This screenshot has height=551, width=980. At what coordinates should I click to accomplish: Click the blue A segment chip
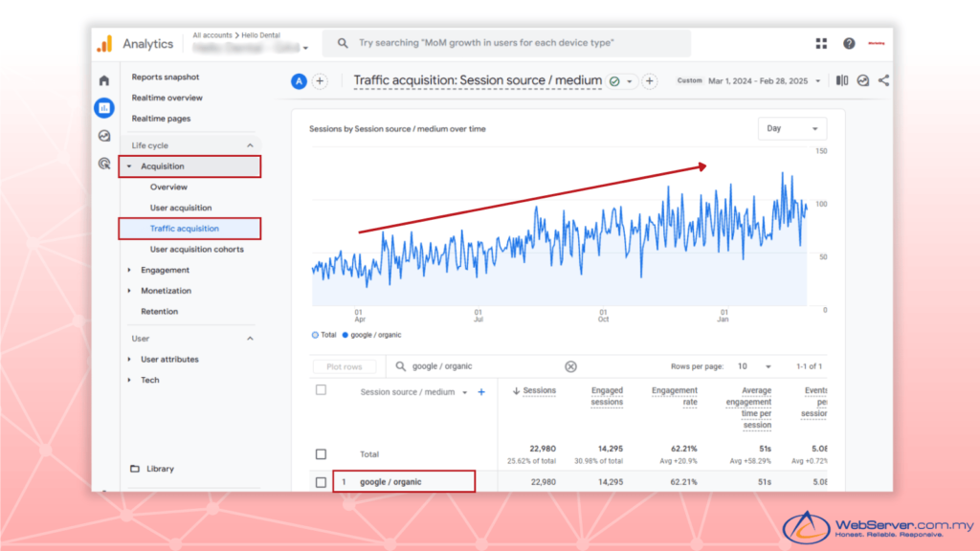click(299, 81)
